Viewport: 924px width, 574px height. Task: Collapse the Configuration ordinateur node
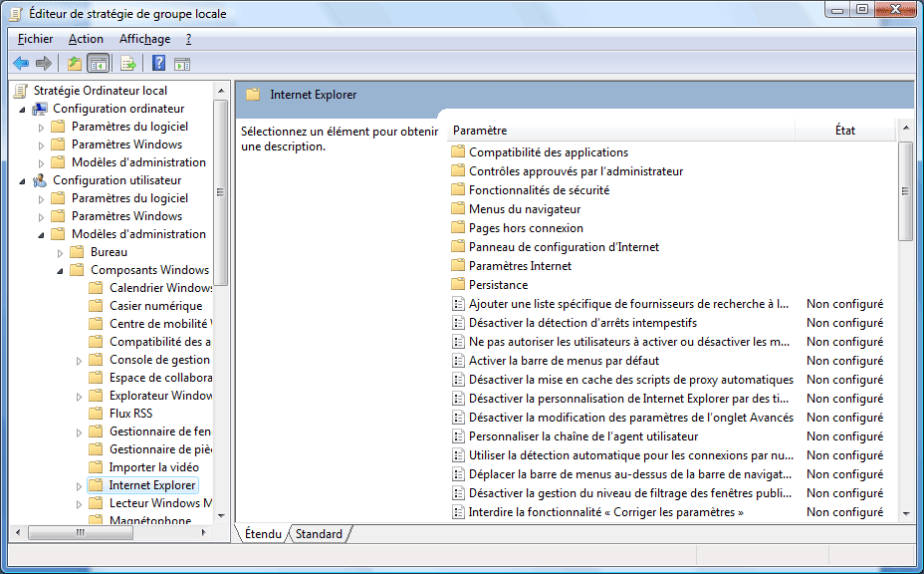(x=22, y=110)
